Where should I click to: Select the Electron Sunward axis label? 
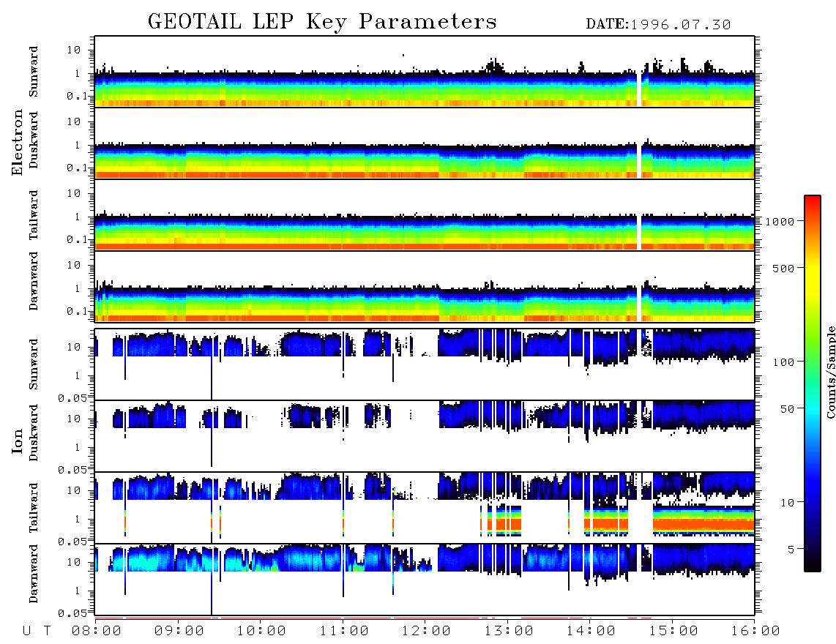pyautogui.click(x=34, y=72)
